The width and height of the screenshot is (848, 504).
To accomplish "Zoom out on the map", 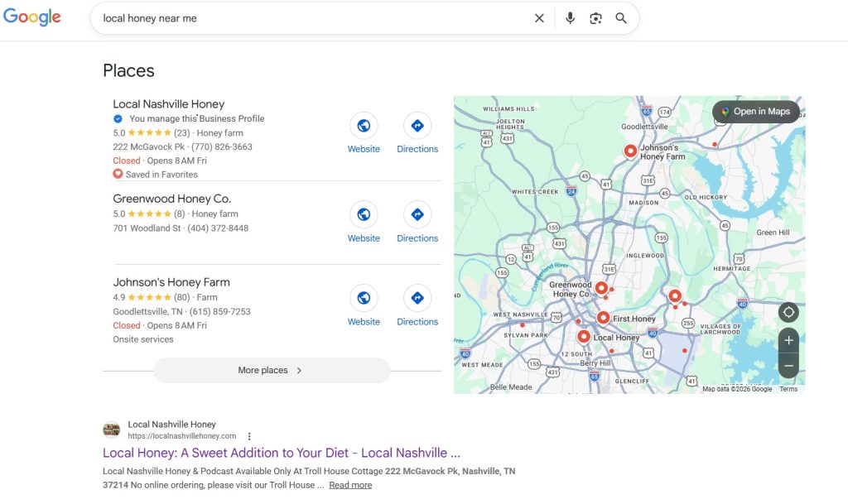I will 788,365.
